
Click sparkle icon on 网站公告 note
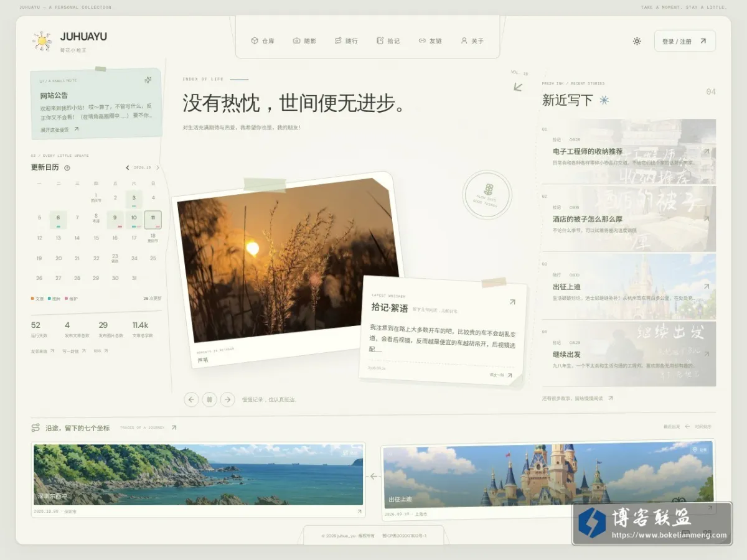(x=148, y=80)
